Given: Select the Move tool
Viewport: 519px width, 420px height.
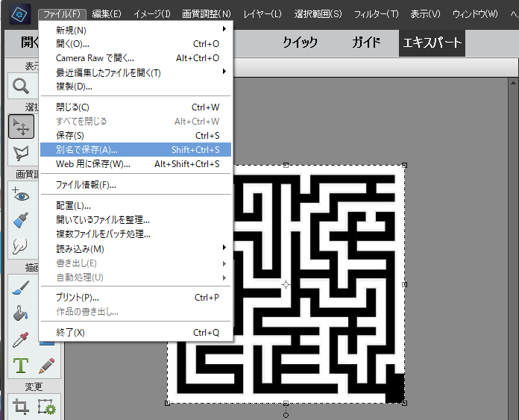Looking at the screenshot, I should pyautogui.click(x=21, y=127).
